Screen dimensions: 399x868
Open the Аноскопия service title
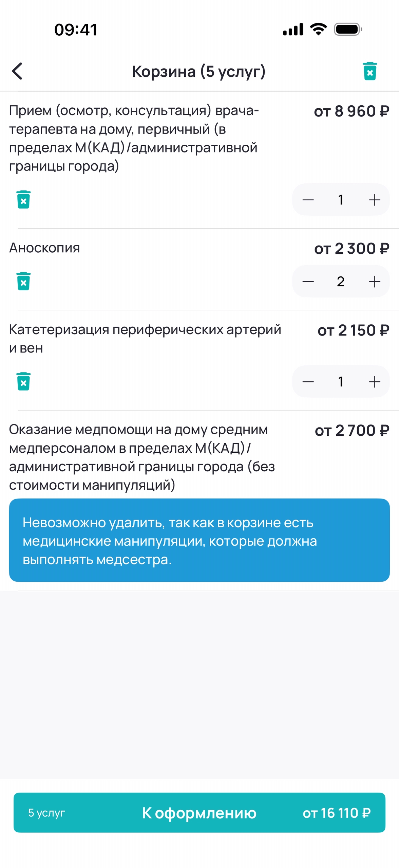point(44,248)
